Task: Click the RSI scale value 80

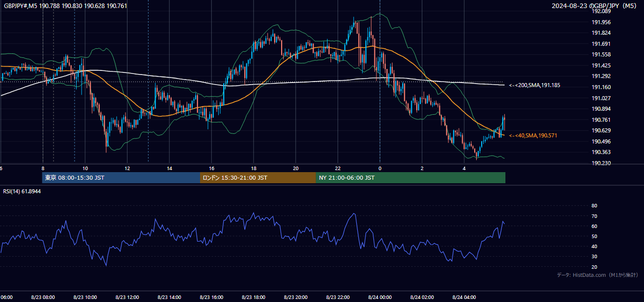Action: [594, 206]
